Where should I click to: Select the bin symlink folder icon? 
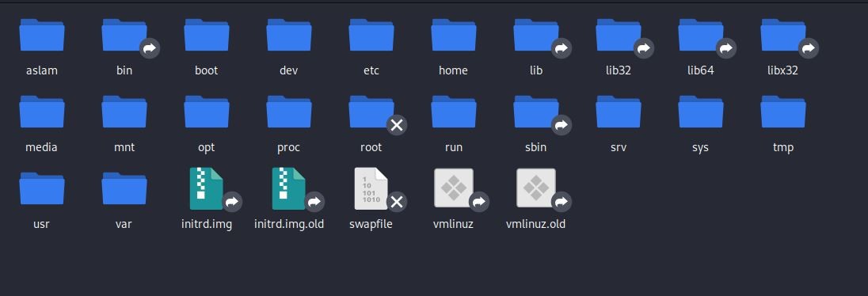click(124, 35)
